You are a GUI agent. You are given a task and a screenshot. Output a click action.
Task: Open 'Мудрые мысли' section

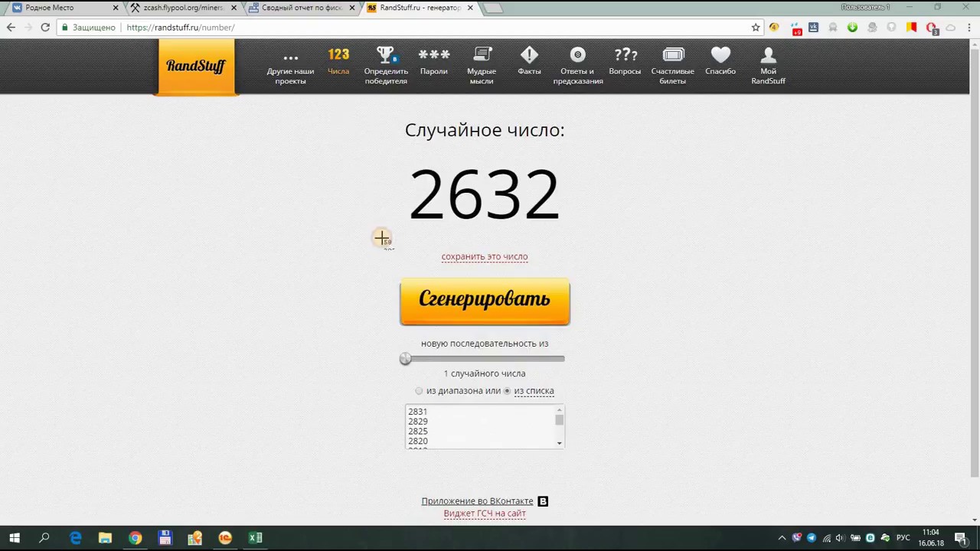click(482, 66)
